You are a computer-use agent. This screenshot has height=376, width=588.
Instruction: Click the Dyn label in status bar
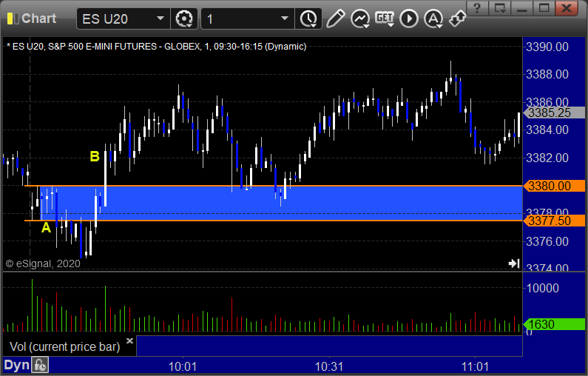[16, 365]
